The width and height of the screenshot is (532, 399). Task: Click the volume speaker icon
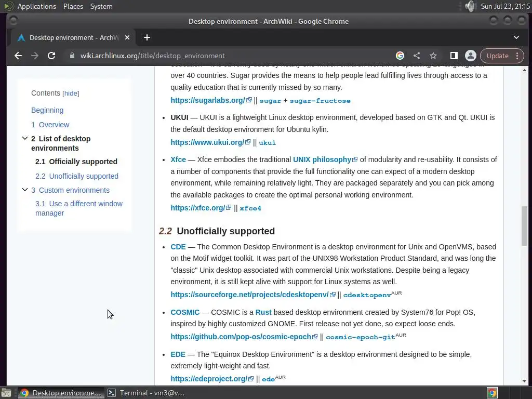point(470,6)
